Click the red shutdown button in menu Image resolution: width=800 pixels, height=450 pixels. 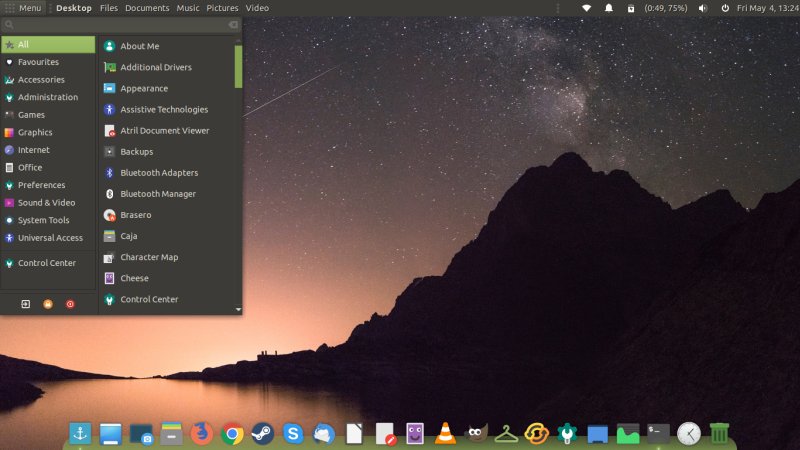click(70, 303)
